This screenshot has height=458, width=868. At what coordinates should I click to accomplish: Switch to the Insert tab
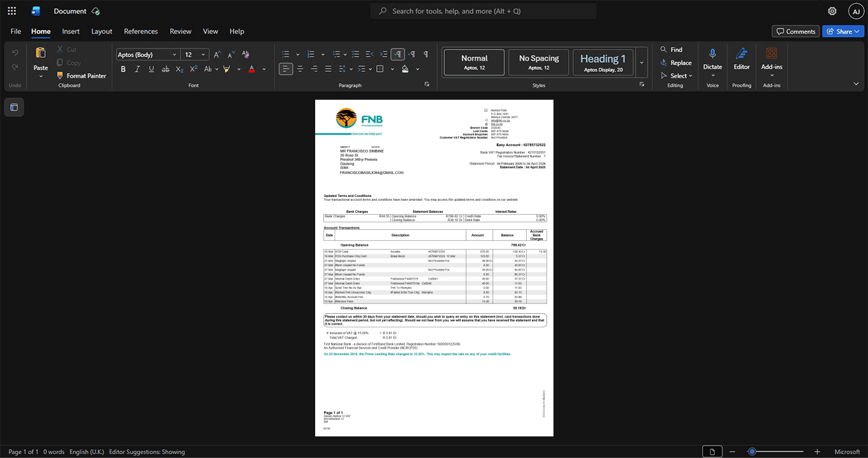(71, 31)
